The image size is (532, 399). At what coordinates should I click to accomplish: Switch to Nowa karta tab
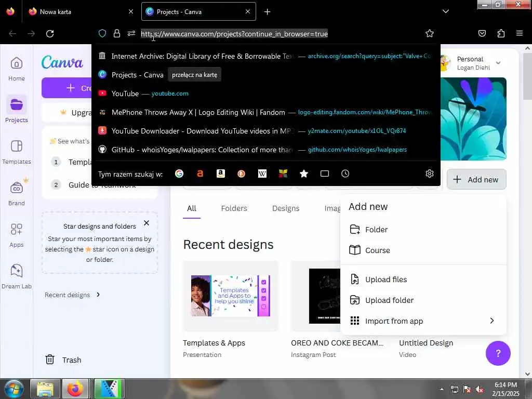[x=81, y=11]
